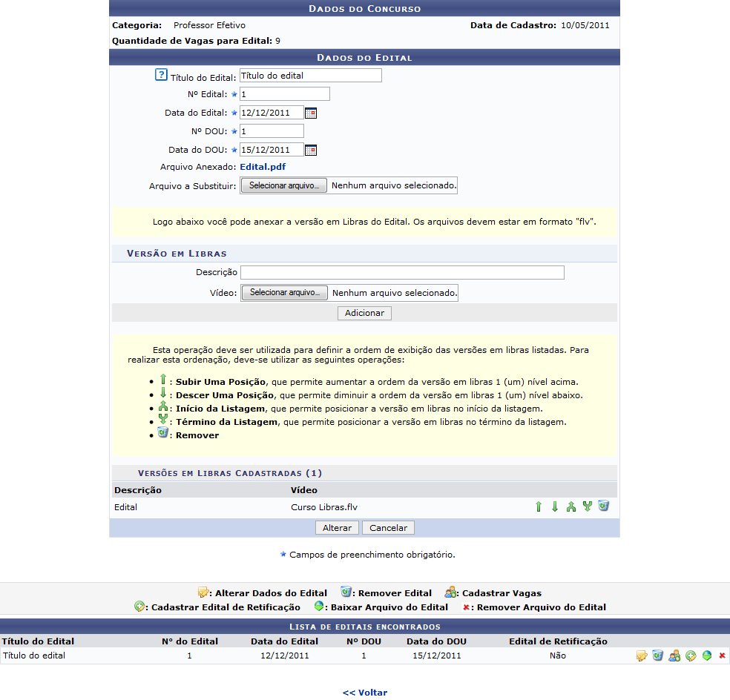Send Curso Libras.flv row to end of list
The width and height of the screenshot is (730, 700).
(587, 507)
